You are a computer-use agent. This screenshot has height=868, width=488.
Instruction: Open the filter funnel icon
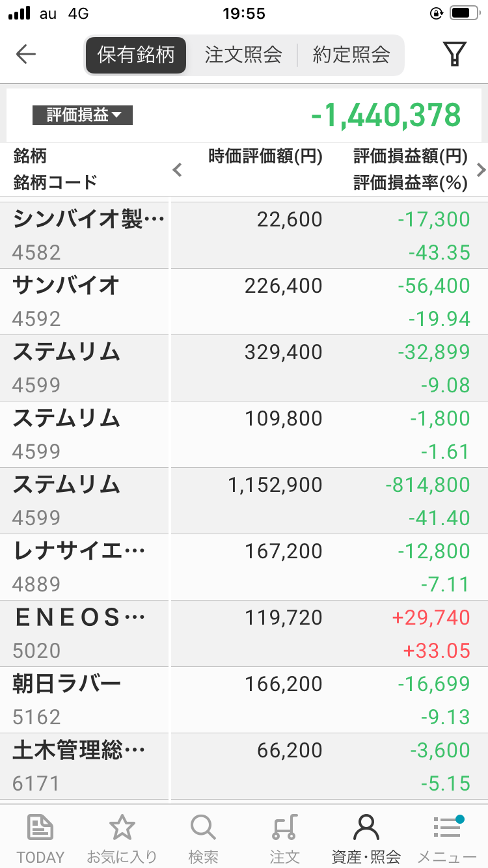[455, 55]
